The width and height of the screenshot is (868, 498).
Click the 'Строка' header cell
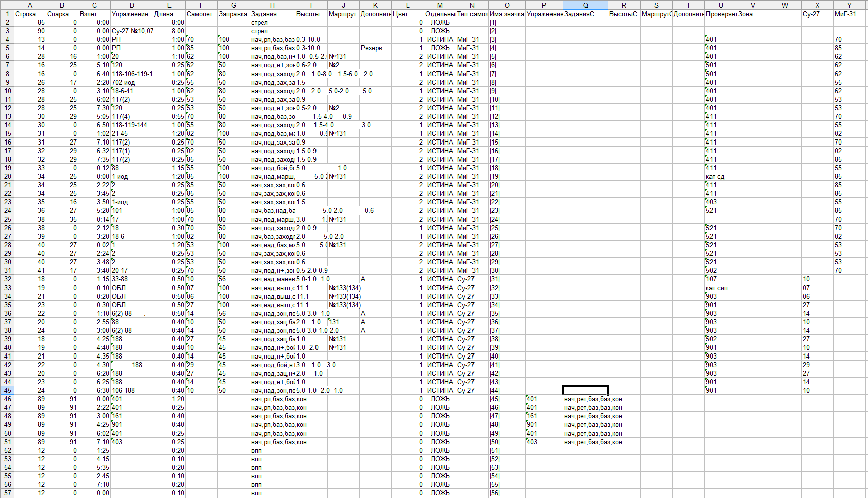(30, 14)
